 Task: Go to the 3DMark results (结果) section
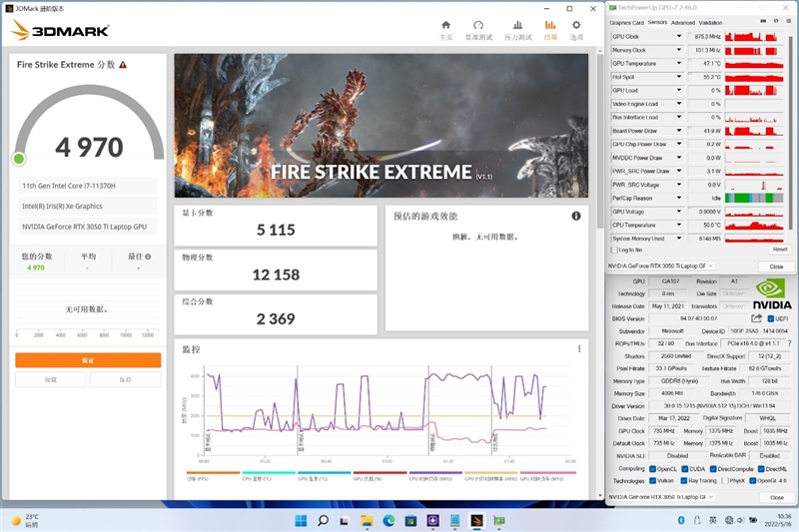pos(550,31)
